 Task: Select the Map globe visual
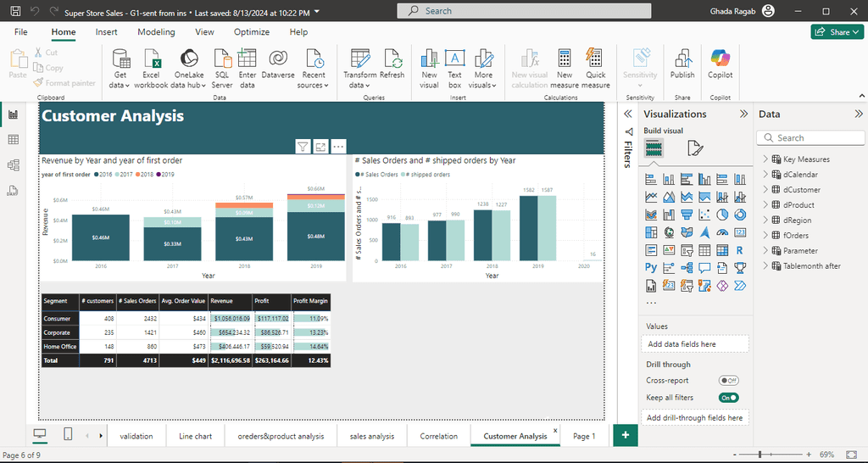(669, 232)
